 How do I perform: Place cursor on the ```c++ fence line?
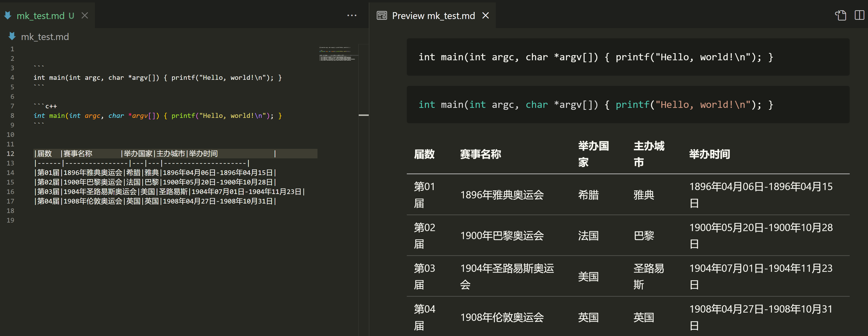click(45, 106)
